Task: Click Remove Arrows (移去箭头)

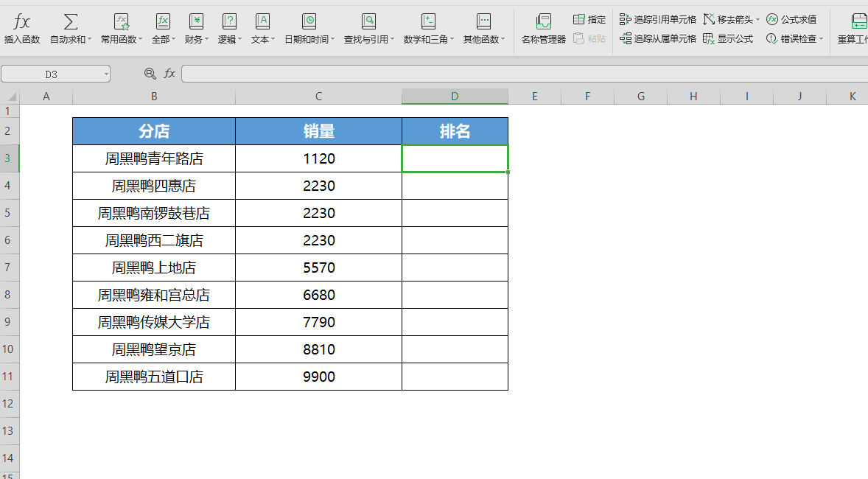Action: (727, 19)
